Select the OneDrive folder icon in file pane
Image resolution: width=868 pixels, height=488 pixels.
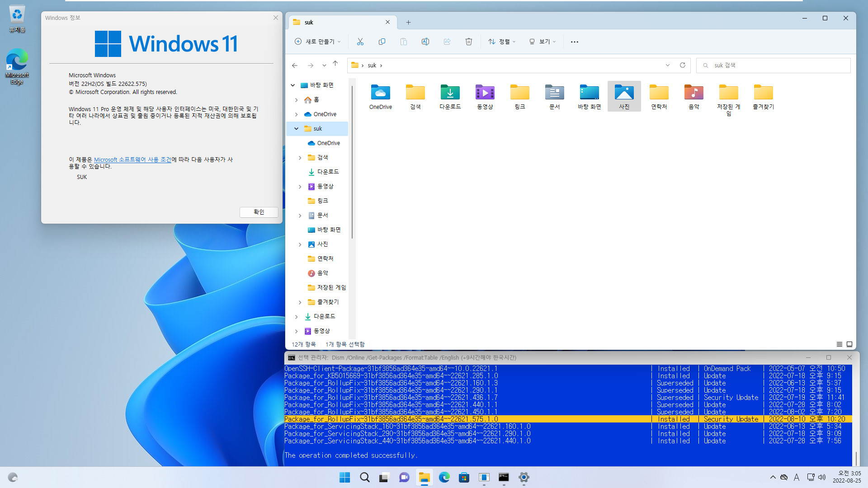tap(380, 97)
